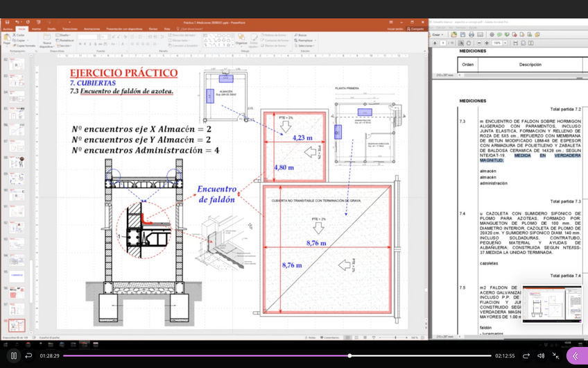
Task: Click the Save diskette icon in Acrobat
Action: pos(462,35)
